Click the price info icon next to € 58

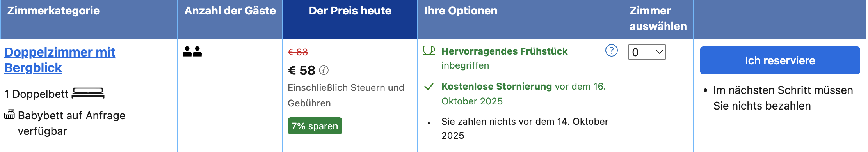(324, 70)
